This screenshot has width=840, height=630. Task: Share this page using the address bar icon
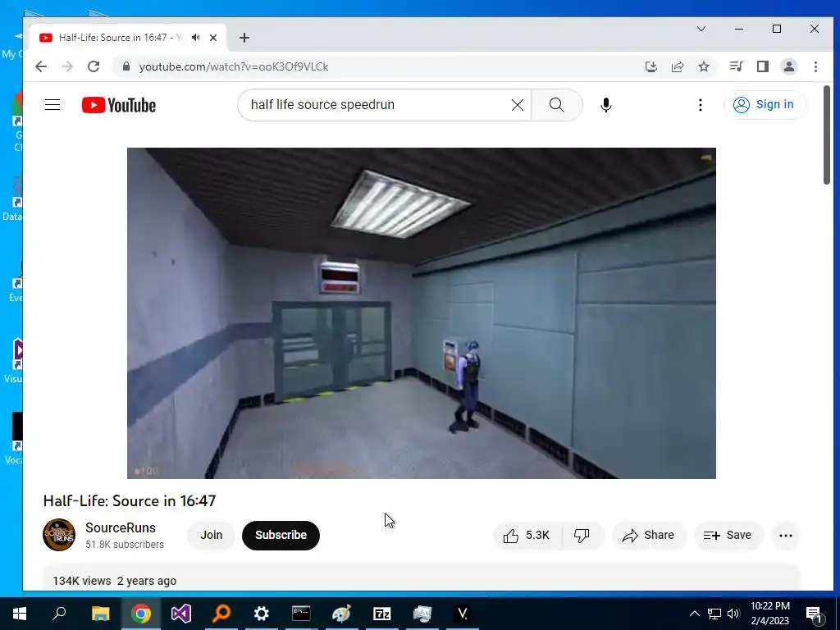point(678,66)
